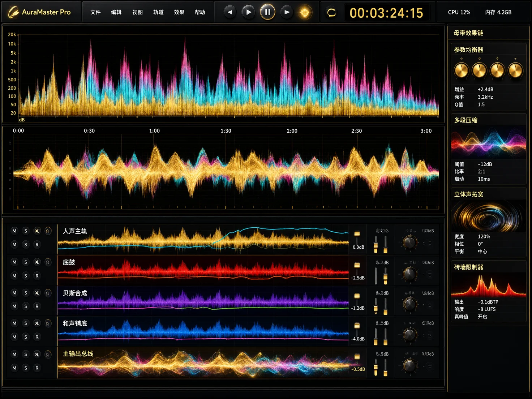Viewport: 532px width, 399px height.
Task: Pause playback with the pause button
Action: click(x=267, y=12)
